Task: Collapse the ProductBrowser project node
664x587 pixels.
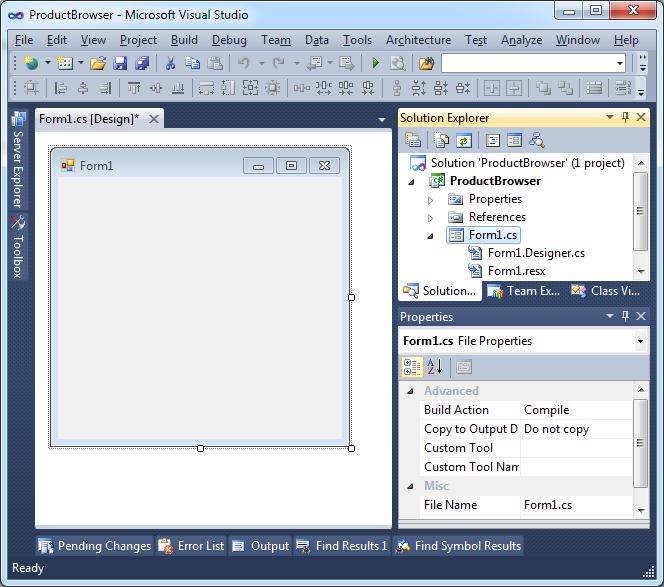Action: [411, 182]
